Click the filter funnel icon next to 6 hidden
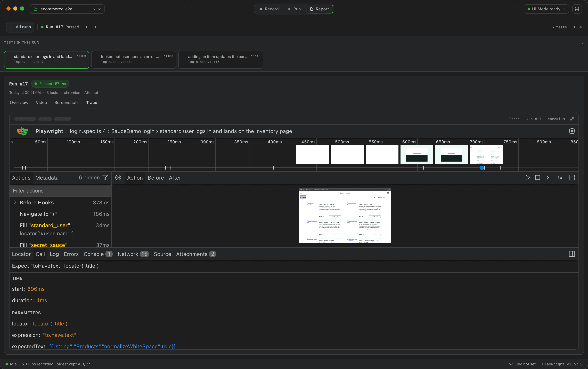Screen dimensions: 588x369 105,178
